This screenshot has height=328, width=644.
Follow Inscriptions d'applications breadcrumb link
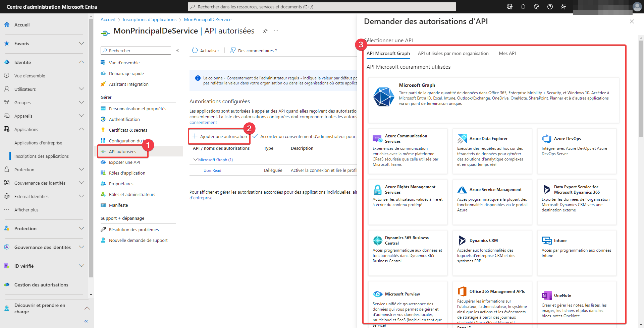pyautogui.click(x=150, y=19)
